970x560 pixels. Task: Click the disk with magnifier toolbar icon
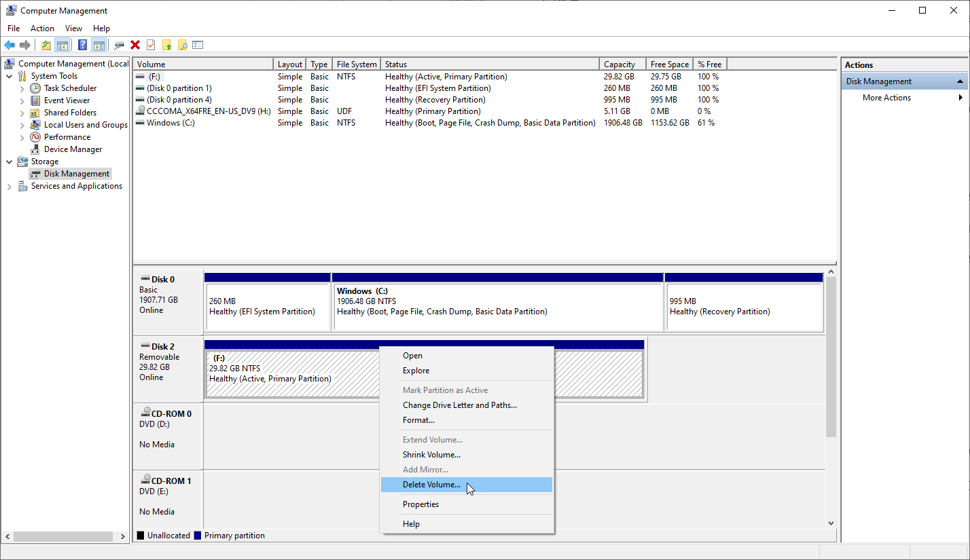120,45
